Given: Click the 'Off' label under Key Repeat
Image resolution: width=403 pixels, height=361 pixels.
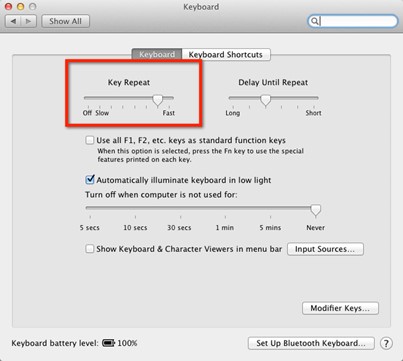Looking at the screenshot, I should (x=87, y=113).
